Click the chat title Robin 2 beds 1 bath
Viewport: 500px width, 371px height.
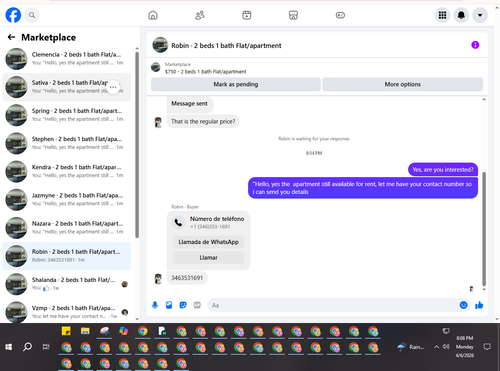[226, 46]
